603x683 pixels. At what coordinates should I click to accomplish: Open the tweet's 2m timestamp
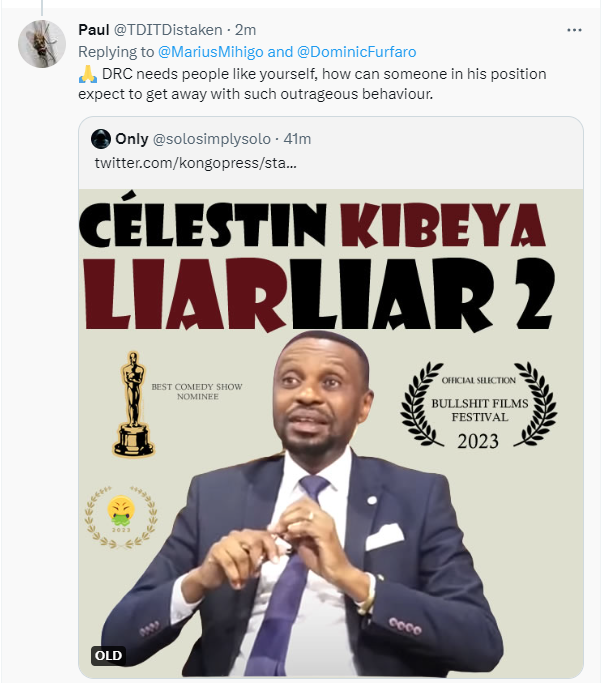(246, 30)
